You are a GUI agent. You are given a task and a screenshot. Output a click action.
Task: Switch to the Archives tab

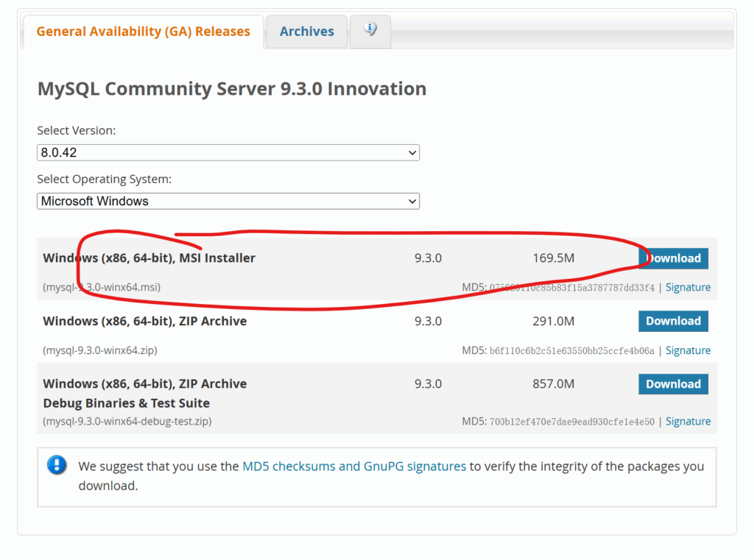point(306,32)
